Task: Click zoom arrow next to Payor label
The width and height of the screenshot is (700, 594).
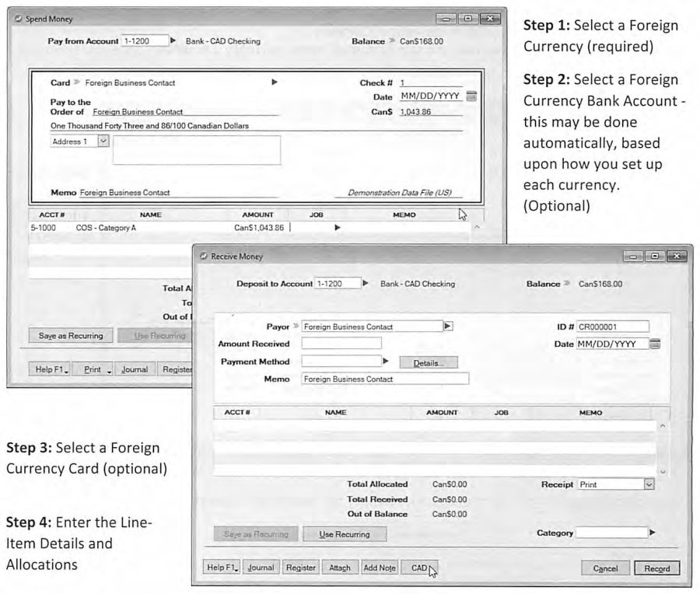Action: point(296,327)
